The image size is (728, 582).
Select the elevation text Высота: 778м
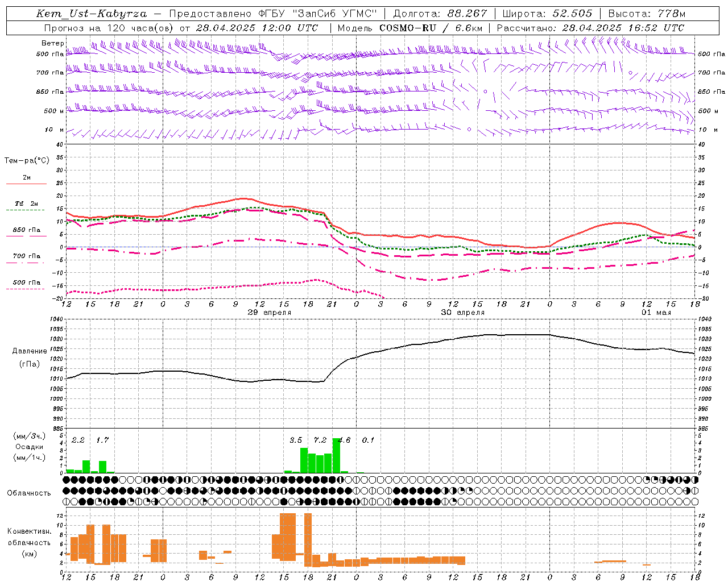coord(647,14)
